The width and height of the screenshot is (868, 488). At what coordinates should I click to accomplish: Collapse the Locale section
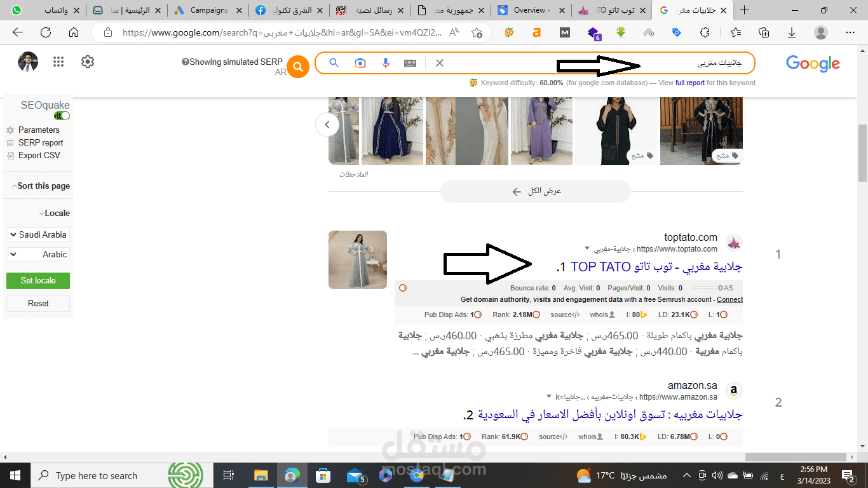click(x=54, y=213)
